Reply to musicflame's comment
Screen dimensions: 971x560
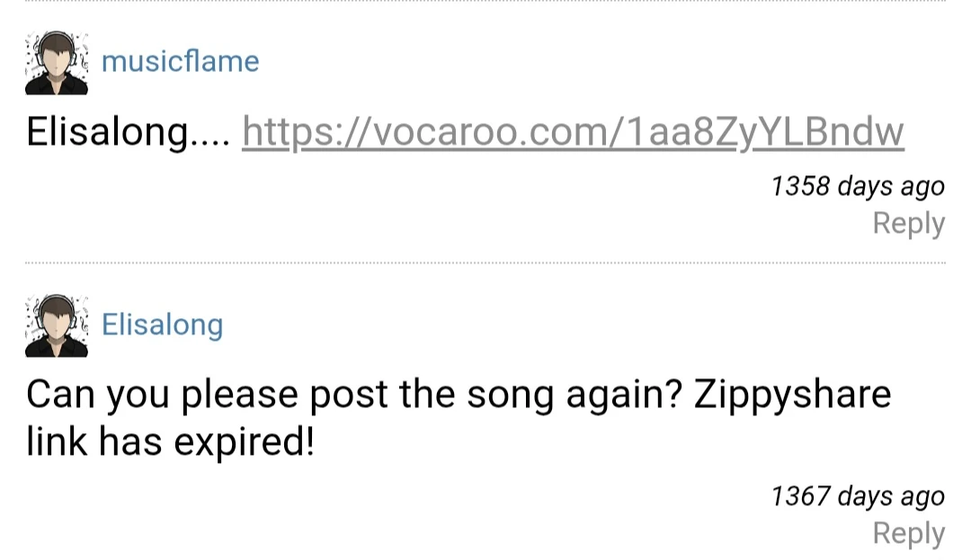[x=908, y=223]
